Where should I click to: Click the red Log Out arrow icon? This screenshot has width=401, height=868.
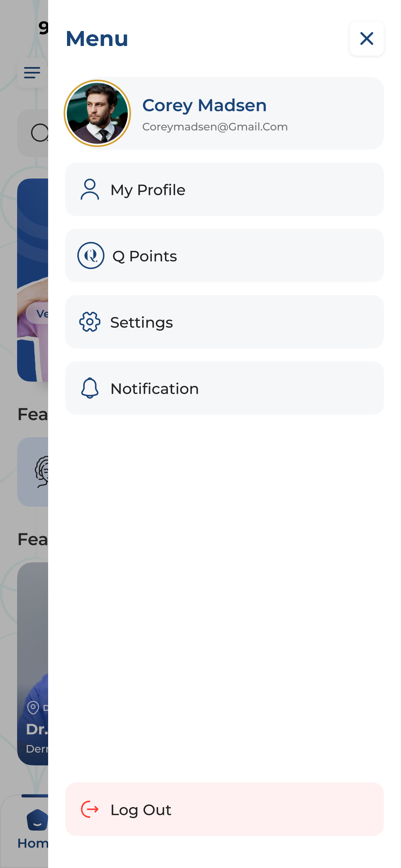tap(90, 809)
